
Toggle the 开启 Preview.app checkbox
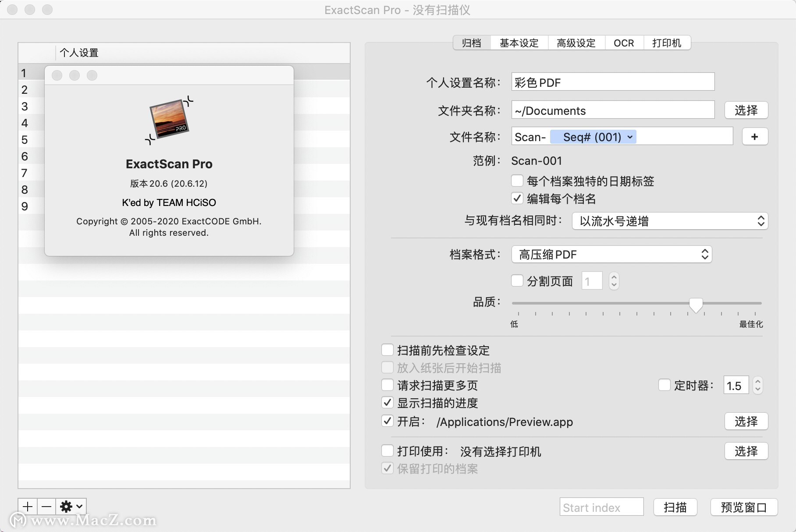[x=387, y=421]
